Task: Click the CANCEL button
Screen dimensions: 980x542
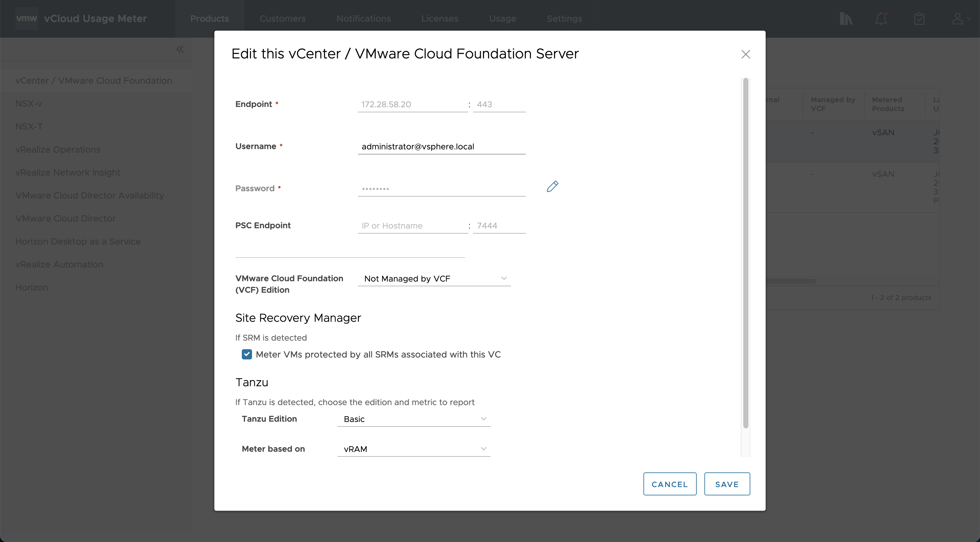Action: (x=670, y=484)
